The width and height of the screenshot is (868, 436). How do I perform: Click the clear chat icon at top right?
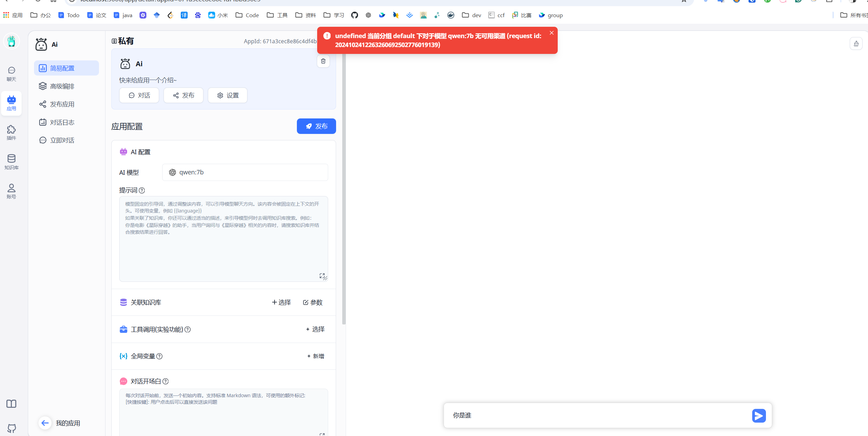point(856,44)
